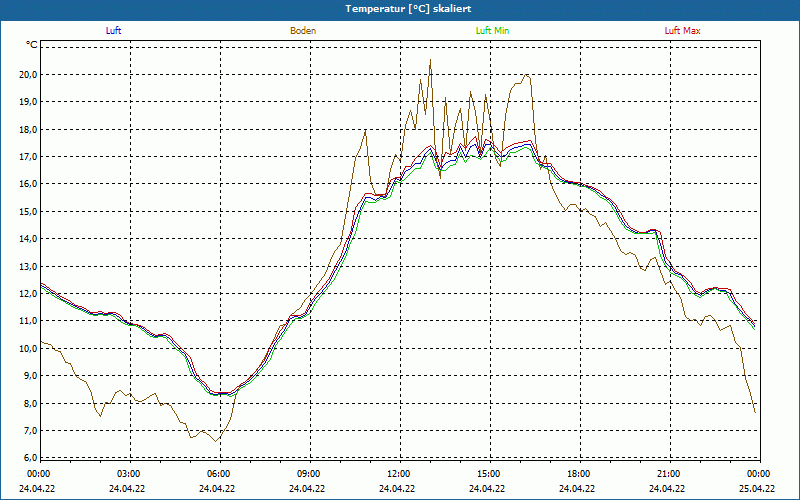Click the Luft legend label
This screenshot has height=500, width=800.
[113, 31]
